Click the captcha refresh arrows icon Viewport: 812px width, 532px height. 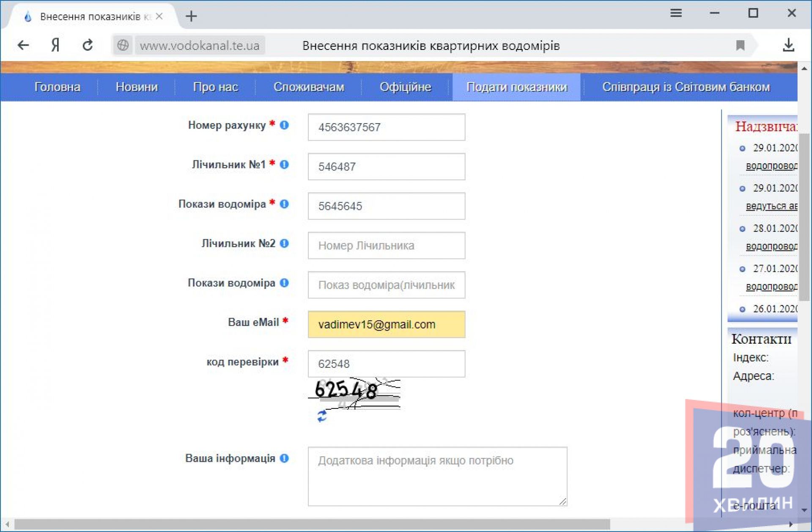322,416
